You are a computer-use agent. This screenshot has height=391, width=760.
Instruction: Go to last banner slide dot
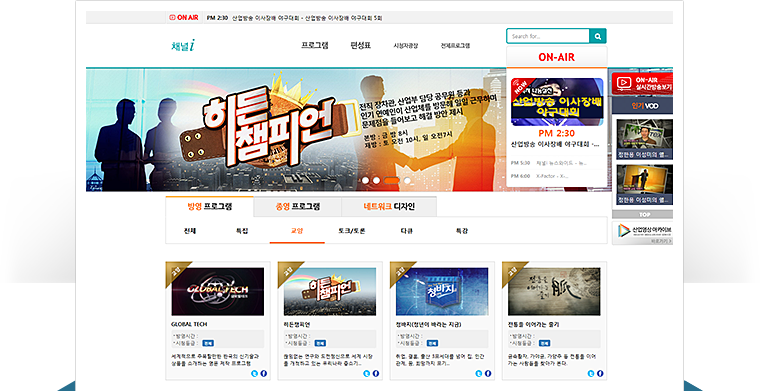click(407, 180)
